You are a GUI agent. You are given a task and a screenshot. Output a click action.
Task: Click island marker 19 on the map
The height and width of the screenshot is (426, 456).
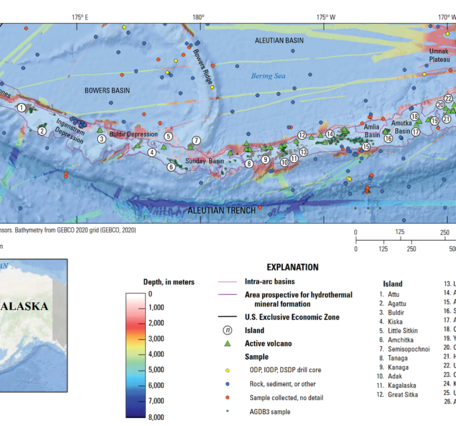pos(434,121)
